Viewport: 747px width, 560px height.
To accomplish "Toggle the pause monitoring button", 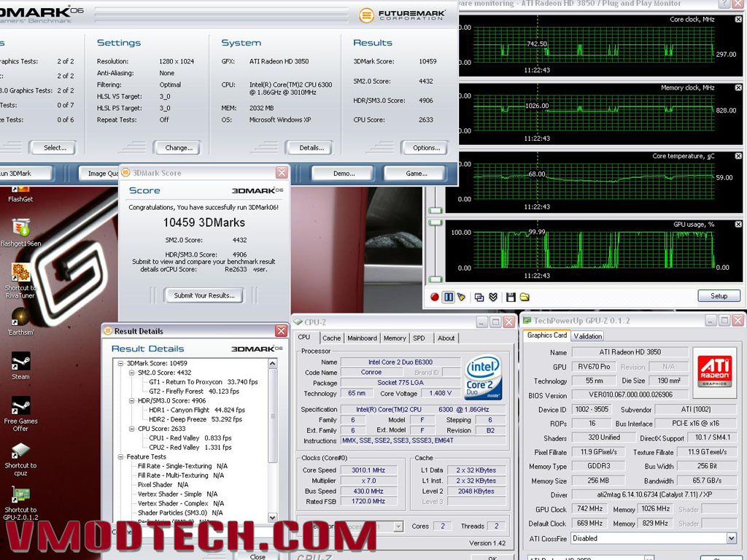I will pyautogui.click(x=449, y=297).
